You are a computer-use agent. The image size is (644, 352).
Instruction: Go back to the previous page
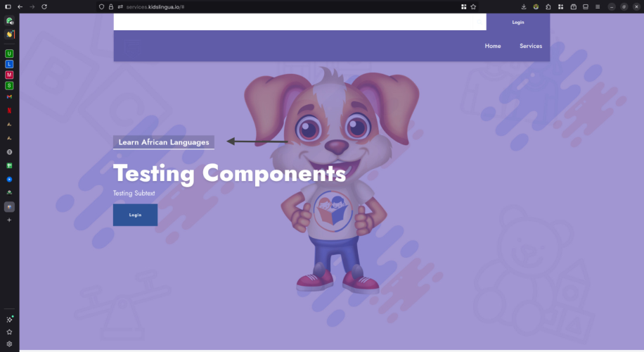[x=20, y=6]
